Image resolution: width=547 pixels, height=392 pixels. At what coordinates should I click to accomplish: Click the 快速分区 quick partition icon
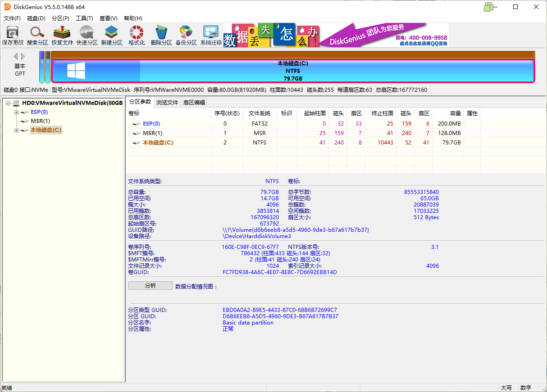coord(87,35)
